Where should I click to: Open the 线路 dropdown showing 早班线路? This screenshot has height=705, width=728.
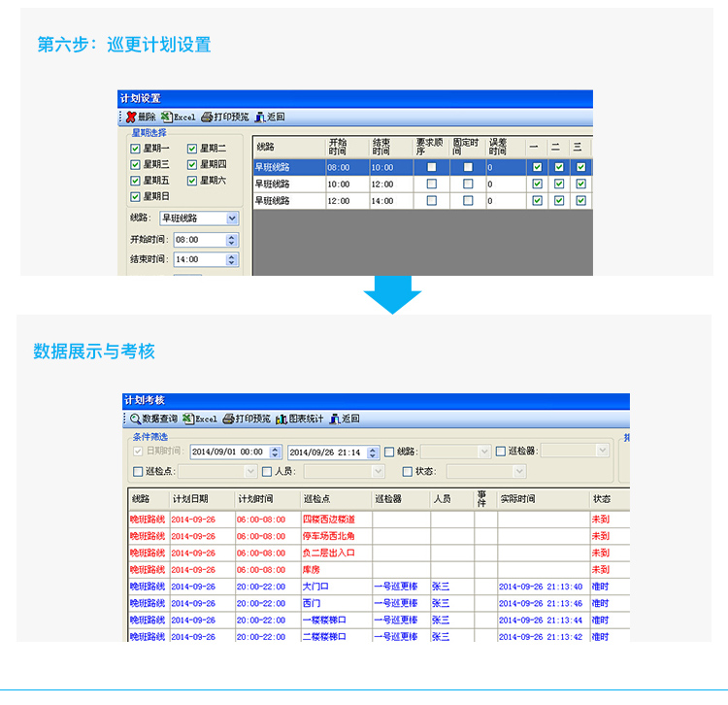pos(232,218)
